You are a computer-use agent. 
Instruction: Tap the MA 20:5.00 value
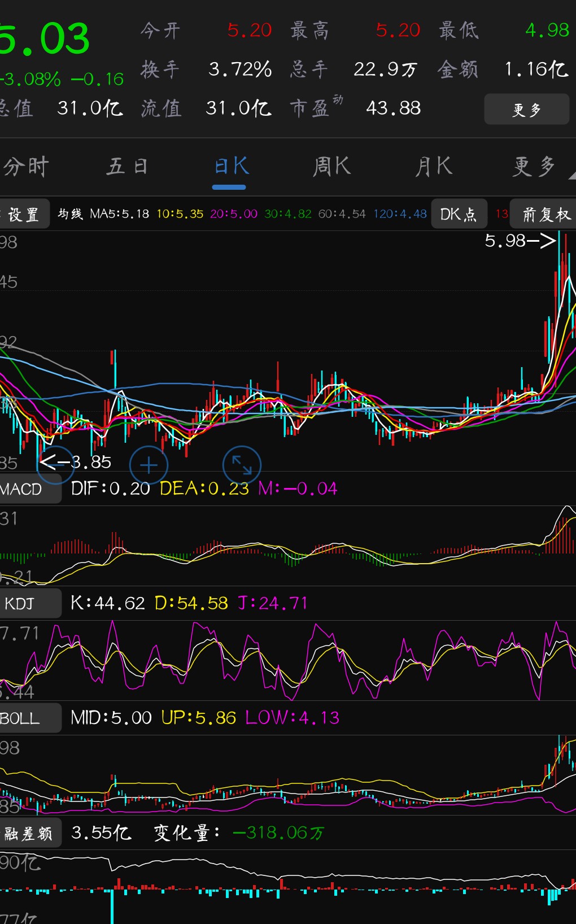(x=234, y=214)
